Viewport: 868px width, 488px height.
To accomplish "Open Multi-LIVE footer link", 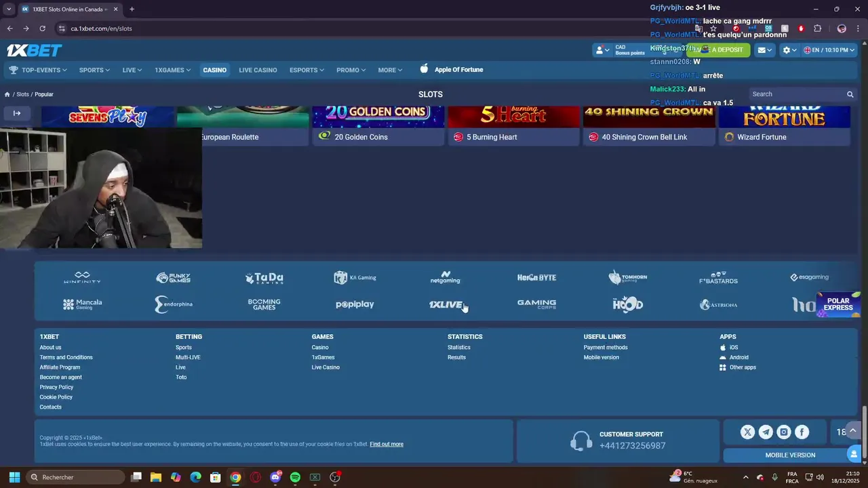I will click(x=188, y=357).
